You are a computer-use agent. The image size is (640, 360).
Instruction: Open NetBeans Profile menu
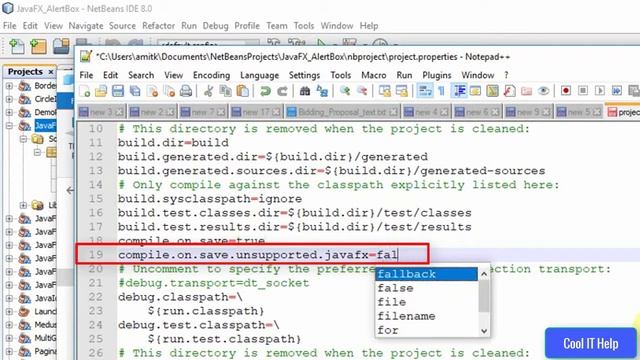[247, 26]
